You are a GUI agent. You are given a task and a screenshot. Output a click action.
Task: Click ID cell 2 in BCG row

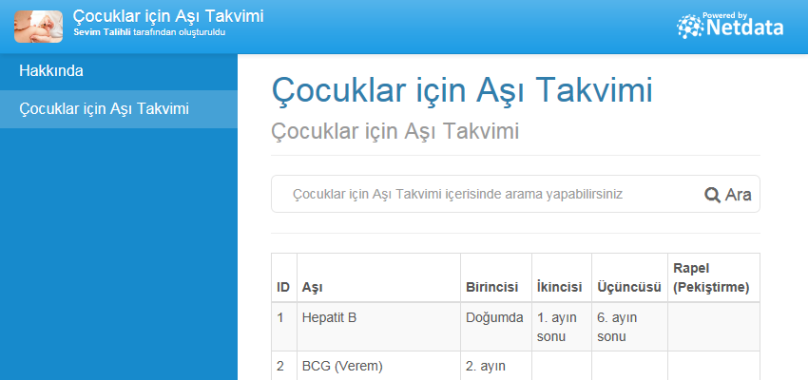click(284, 366)
